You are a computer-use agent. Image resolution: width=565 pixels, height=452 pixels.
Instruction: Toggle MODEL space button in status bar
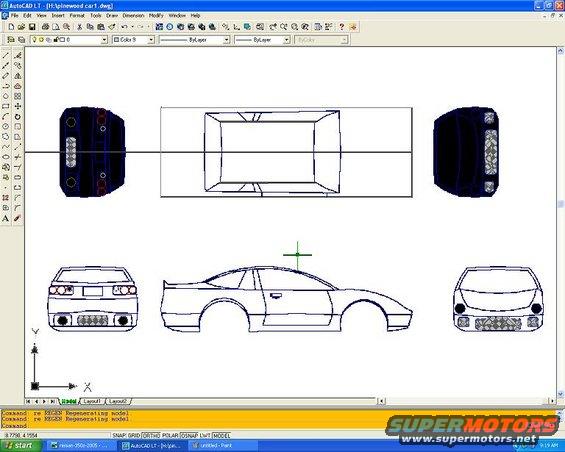[222, 435]
